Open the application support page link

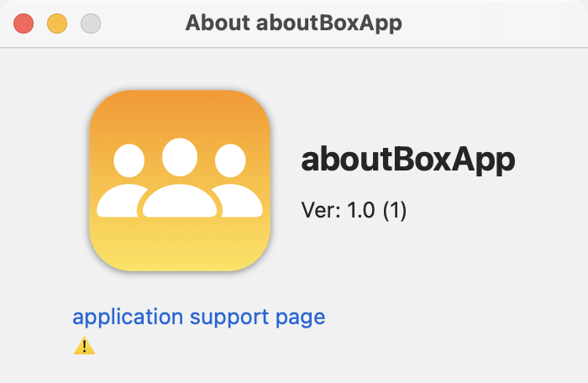pos(199,317)
